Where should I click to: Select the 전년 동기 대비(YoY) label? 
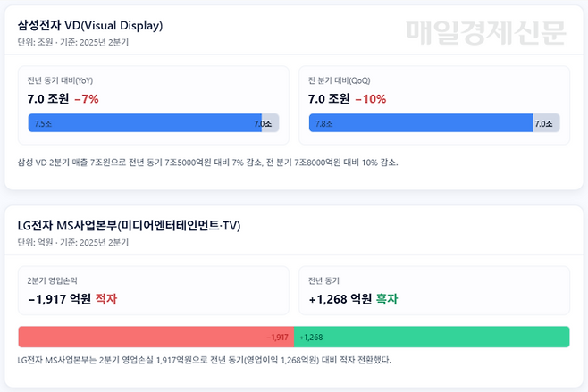tap(65, 80)
